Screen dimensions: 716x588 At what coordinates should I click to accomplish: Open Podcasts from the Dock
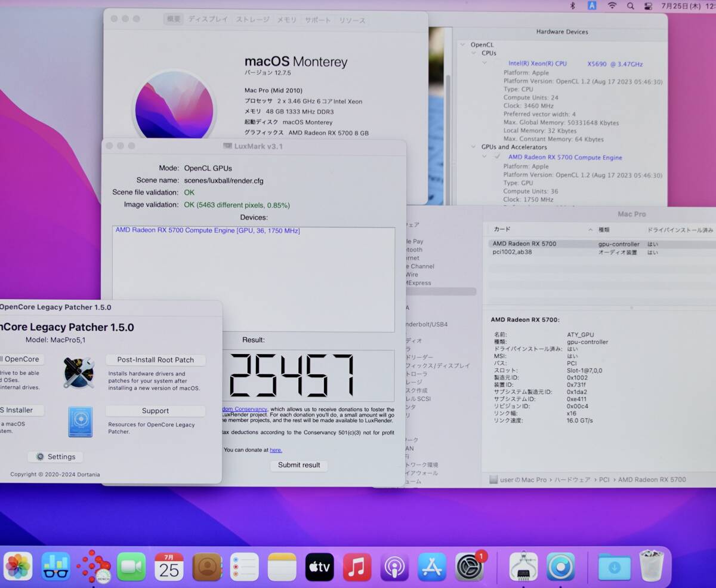click(395, 567)
